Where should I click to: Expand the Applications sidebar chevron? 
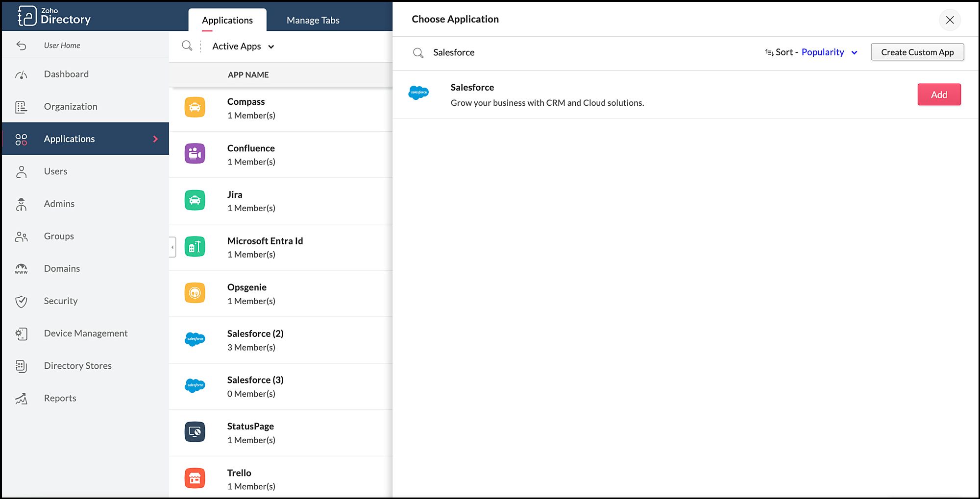pos(155,139)
